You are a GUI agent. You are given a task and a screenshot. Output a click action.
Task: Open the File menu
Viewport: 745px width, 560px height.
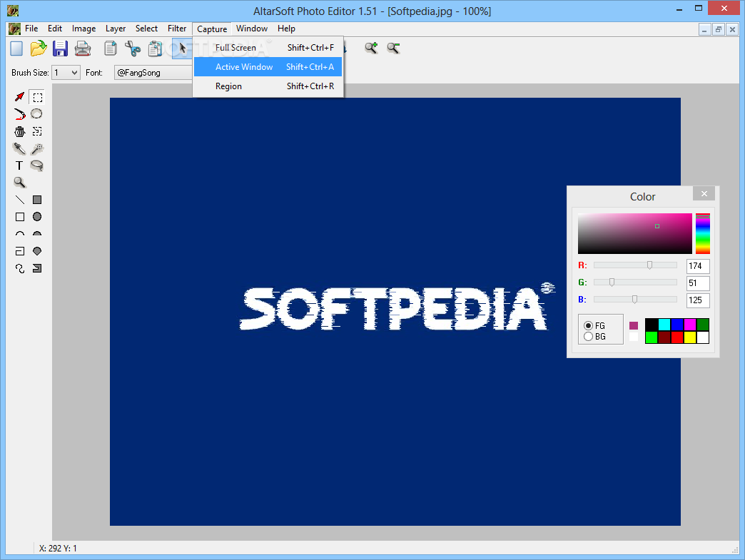tap(31, 29)
